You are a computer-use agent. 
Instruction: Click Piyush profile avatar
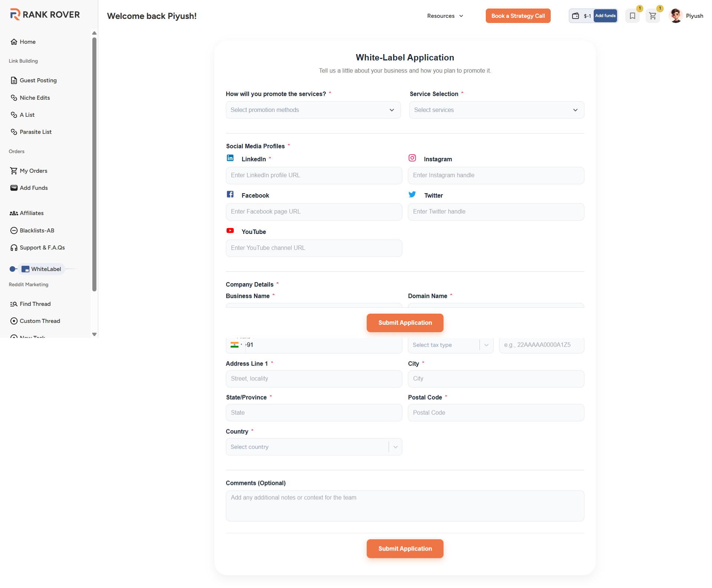676,16
